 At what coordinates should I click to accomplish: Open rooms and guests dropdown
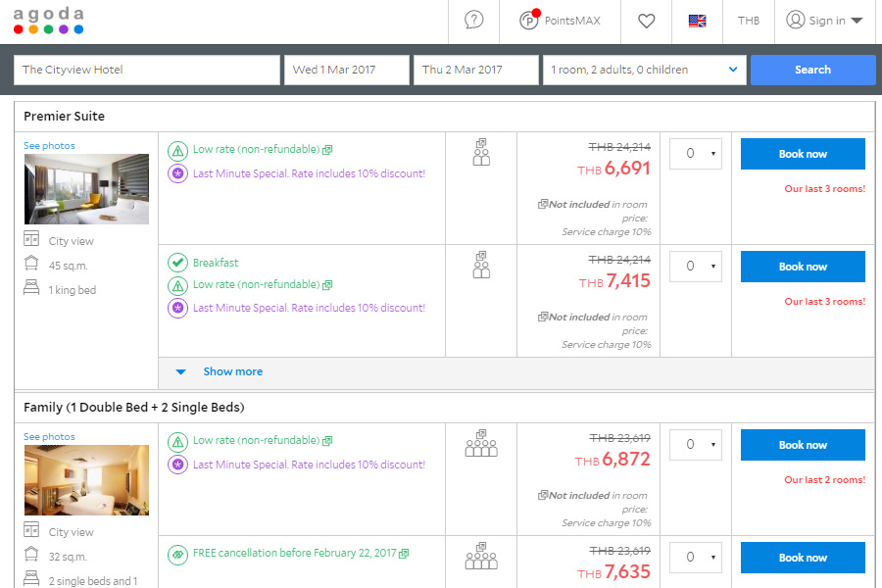pos(643,70)
